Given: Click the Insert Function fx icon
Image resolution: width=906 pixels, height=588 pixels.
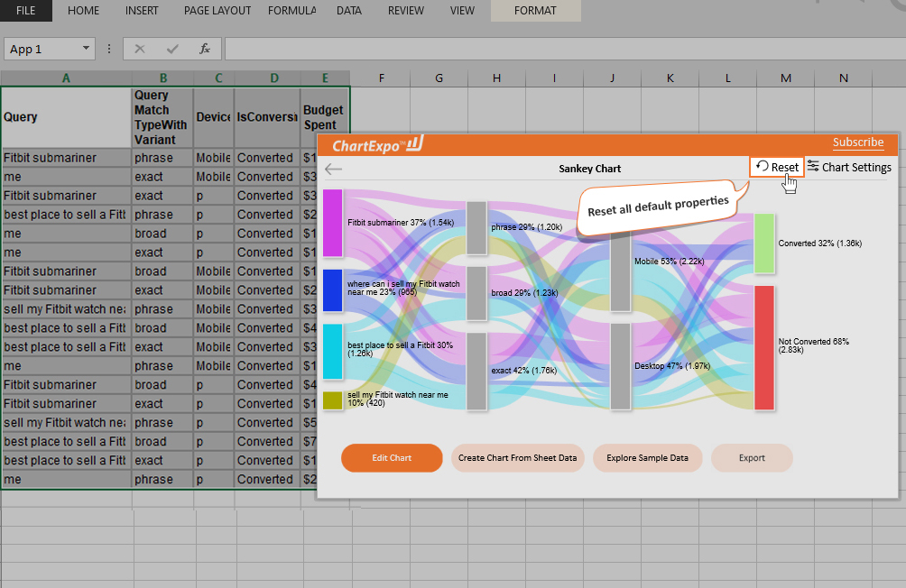Looking at the screenshot, I should 205,49.
